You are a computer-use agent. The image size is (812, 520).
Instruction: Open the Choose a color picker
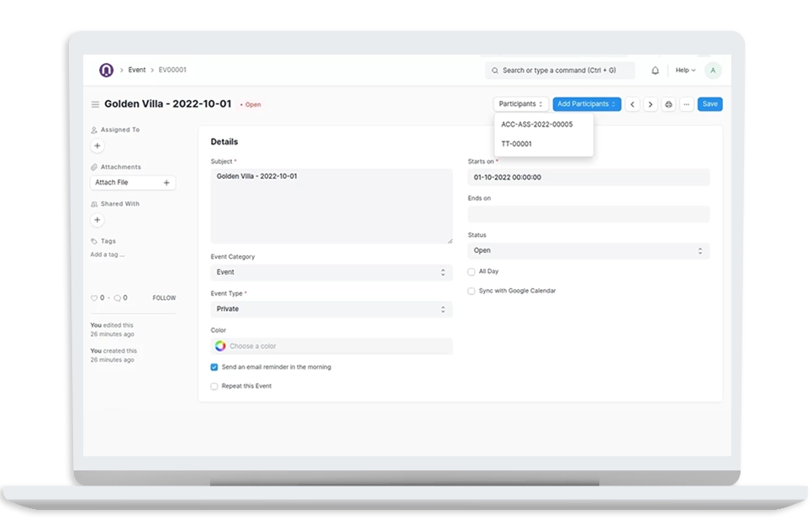pos(331,346)
